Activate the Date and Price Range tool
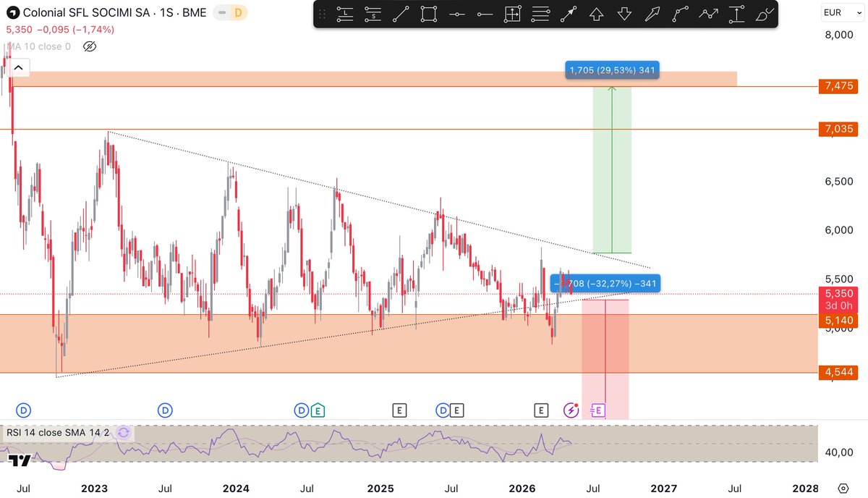 pos(513,14)
